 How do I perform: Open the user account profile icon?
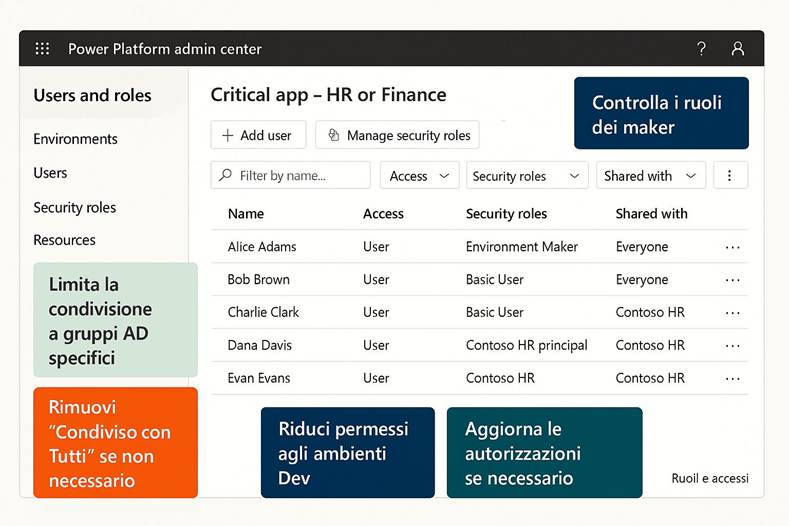point(737,48)
